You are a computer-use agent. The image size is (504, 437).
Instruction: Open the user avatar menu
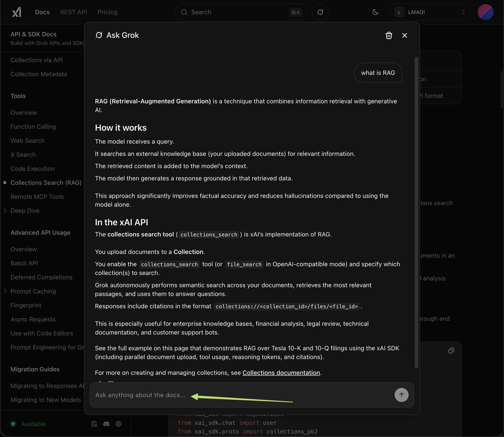coord(486,12)
